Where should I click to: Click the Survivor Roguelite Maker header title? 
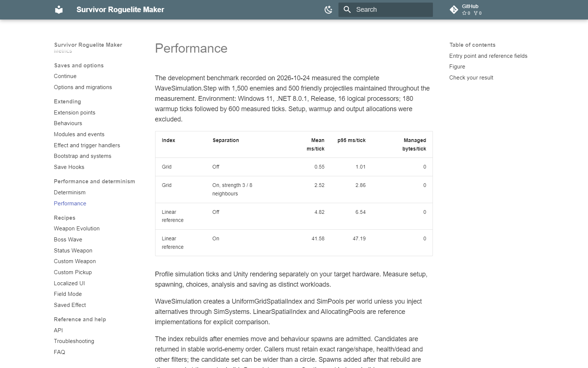click(x=120, y=10)
